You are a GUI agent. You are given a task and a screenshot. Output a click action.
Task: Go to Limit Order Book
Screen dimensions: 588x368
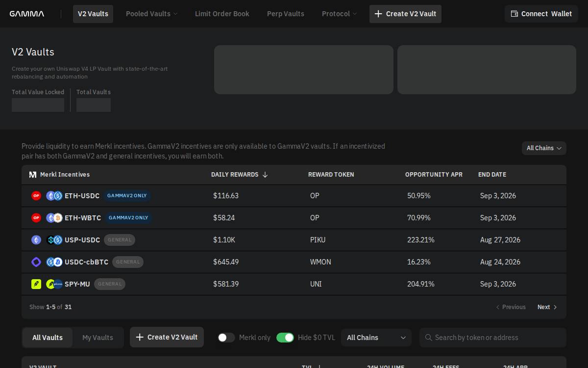point(222,14)
